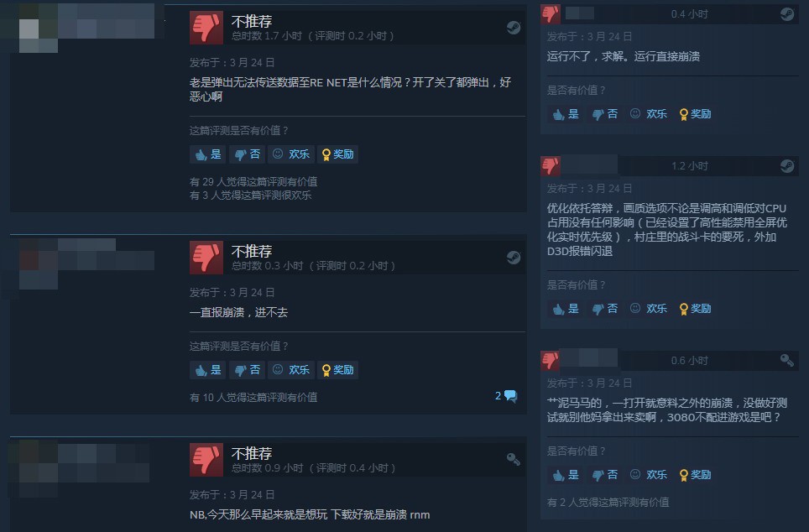Give 奖励 to the 一直报崩溃 review
The image size is (809, 532).
338,370
